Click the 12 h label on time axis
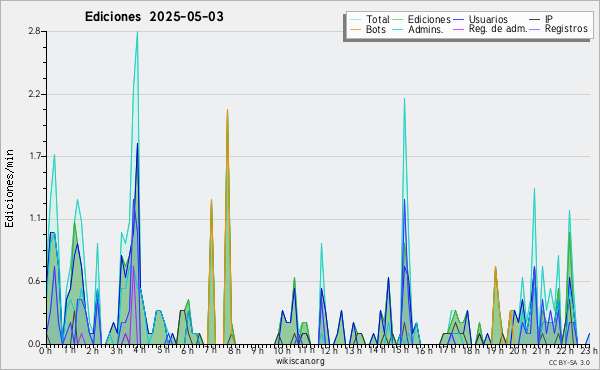 coord(329,350)
